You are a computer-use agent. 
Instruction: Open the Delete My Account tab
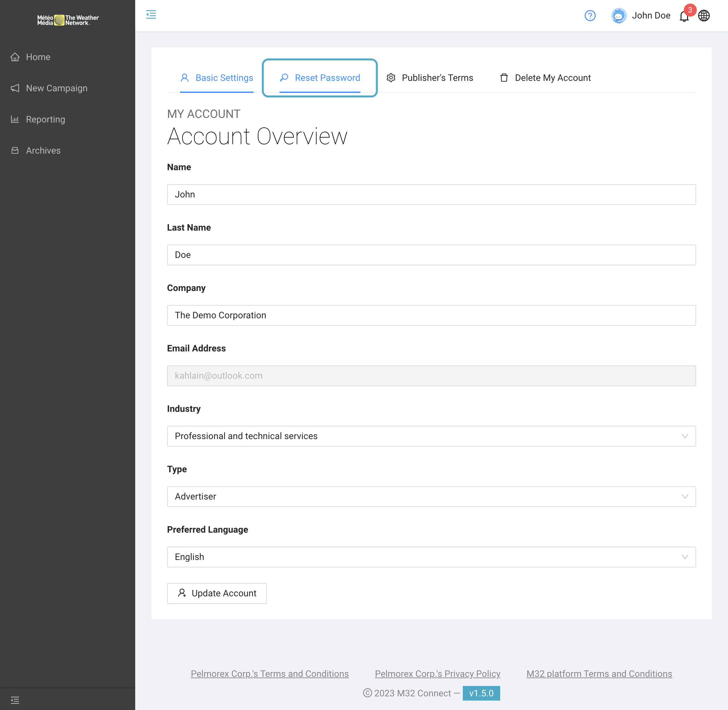[x=545, y=78]
